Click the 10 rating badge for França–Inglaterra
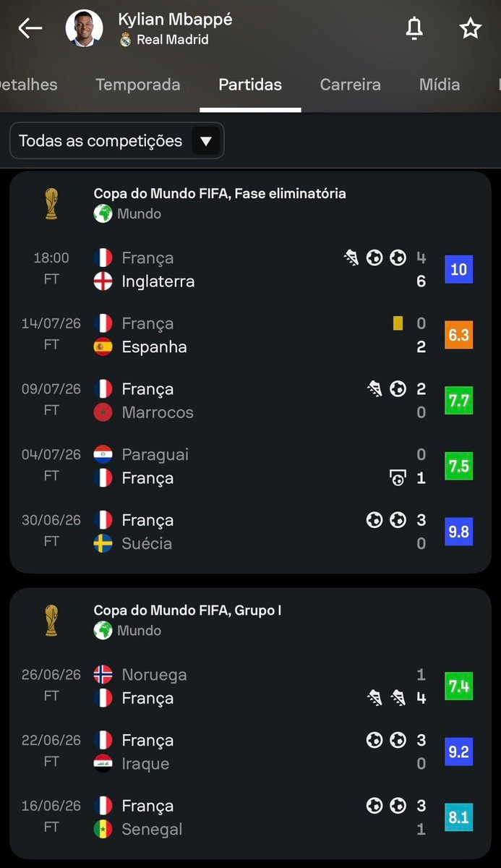Image resolution: width=501 pixels, height=868 pixels. pyautogui.click(x=459, y=269)
